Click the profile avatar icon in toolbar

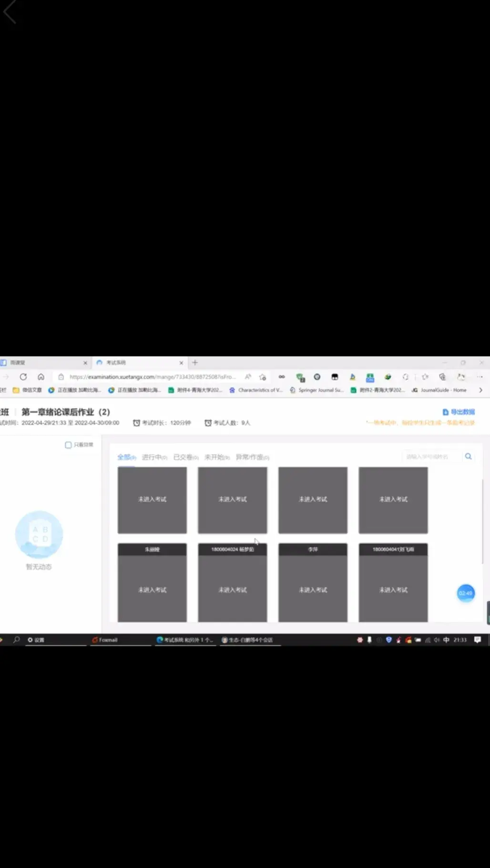click(461, 377)
